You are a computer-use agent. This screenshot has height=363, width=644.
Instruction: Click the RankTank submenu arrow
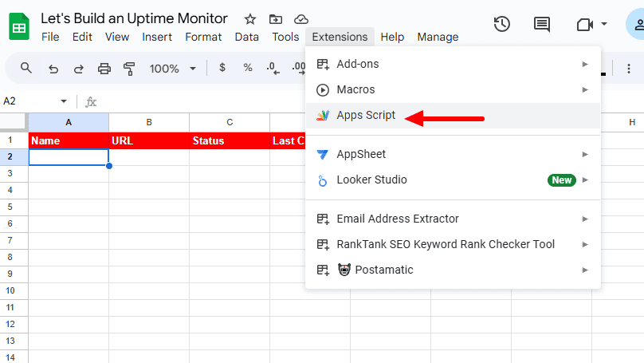pyautogui.click(x=585, y=245)
